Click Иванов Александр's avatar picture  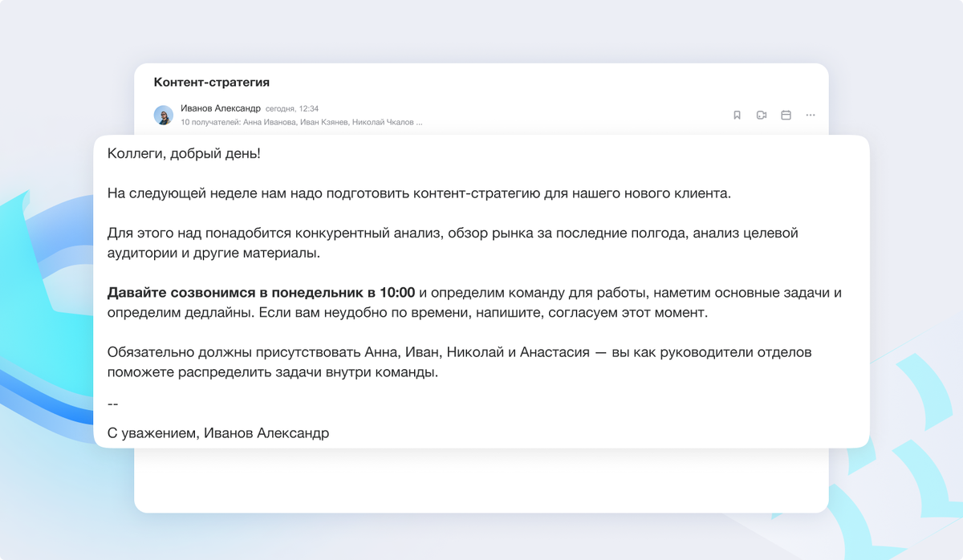(x=165, y=114)
